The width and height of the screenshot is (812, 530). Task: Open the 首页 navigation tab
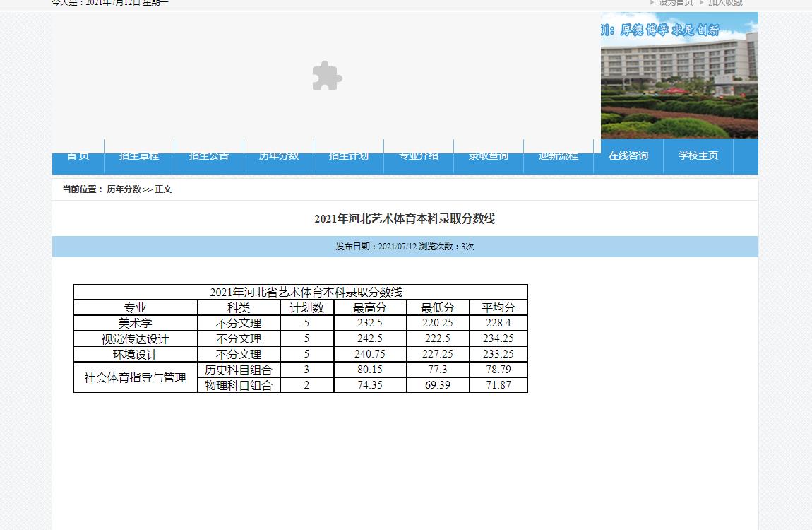coord(78,156)
